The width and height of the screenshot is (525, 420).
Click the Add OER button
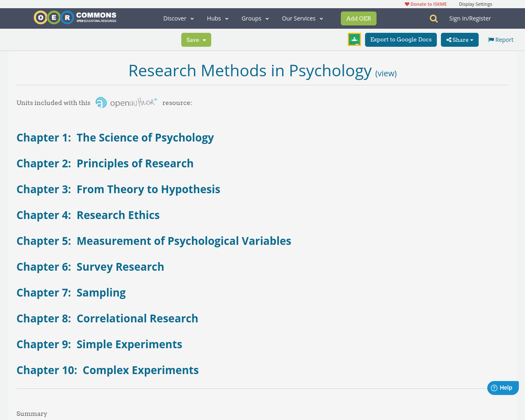coord(358,18)
